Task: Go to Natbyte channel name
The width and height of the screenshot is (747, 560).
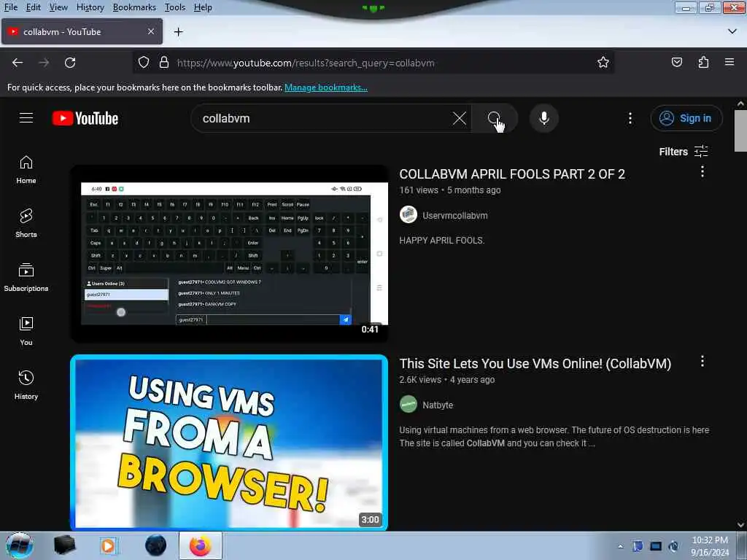Action: click(x=438, y=405)
